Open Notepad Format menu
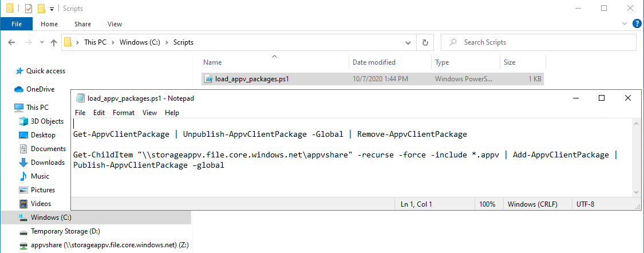 click(x=124, y=113)
